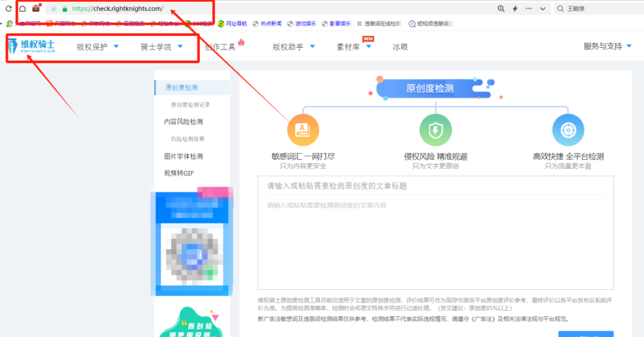The height and width of the screenshot is (337, 644).
Task: Click the search magnifier icon beside 王鹤棣
Action: [560, 8]
